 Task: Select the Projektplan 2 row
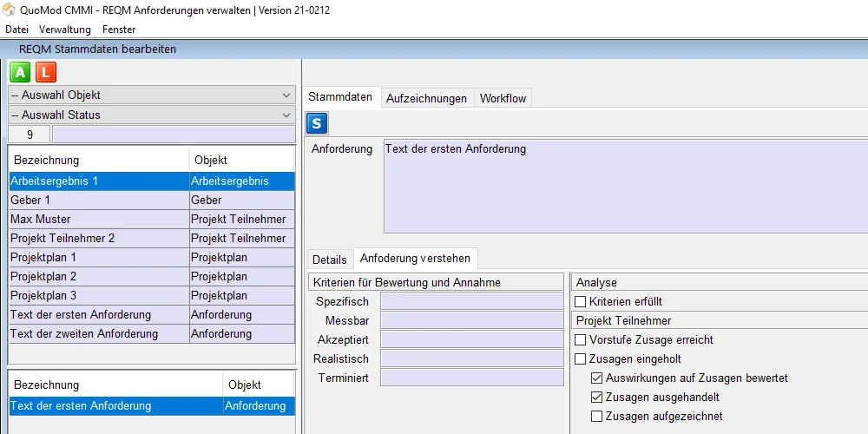click(152, 276)
